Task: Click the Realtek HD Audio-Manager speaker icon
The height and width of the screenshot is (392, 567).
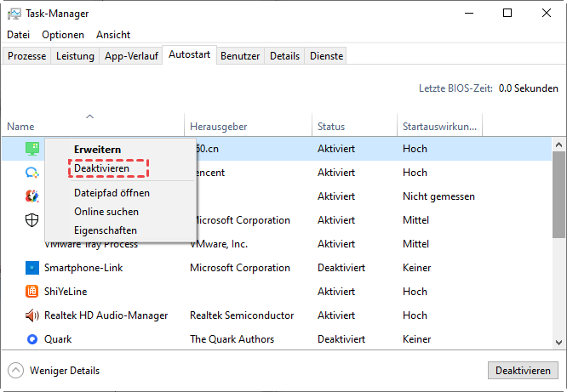Action: click(x=32, y=315)
